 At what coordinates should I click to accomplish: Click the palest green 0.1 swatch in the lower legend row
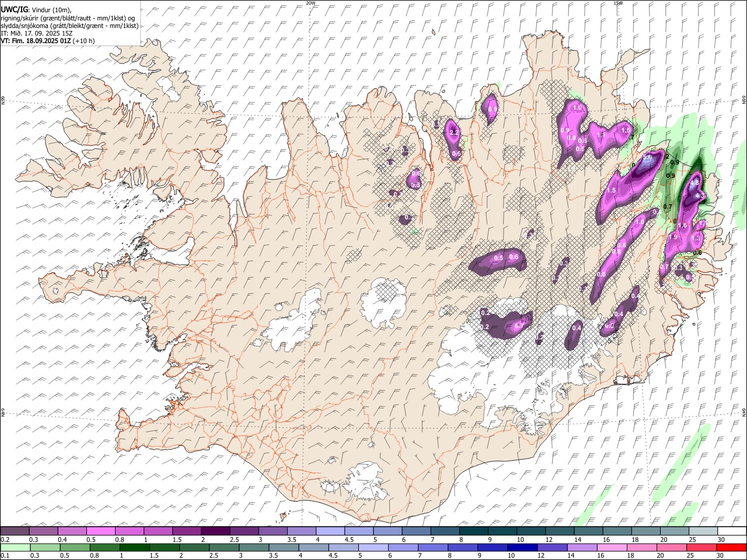pyautogui.click(x=15, y=547)
